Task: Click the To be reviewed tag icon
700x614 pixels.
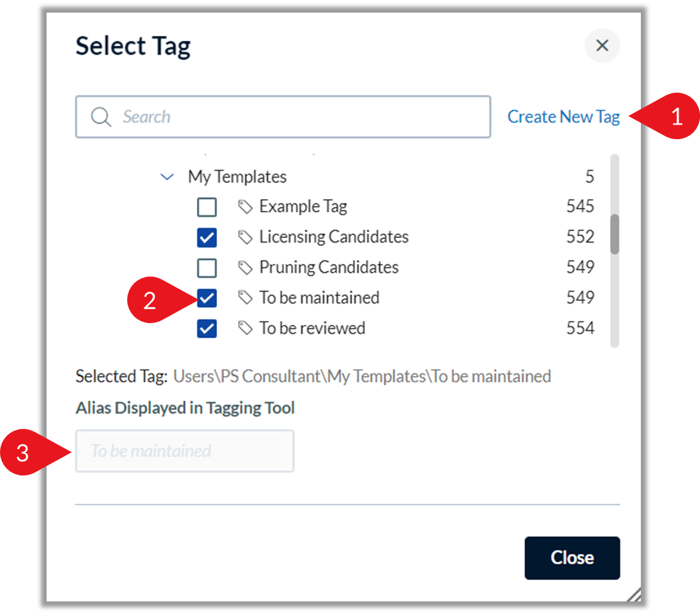Action: pyautogui.click(x=245, y=328)
